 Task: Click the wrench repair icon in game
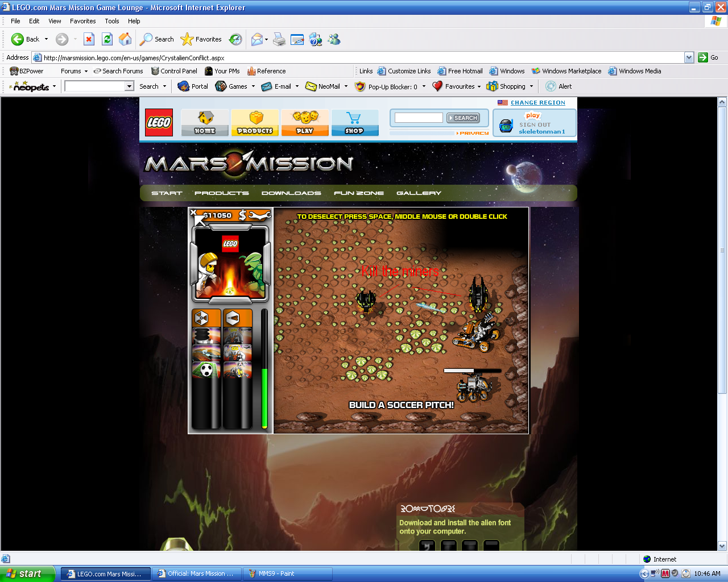tap(260, 215)
